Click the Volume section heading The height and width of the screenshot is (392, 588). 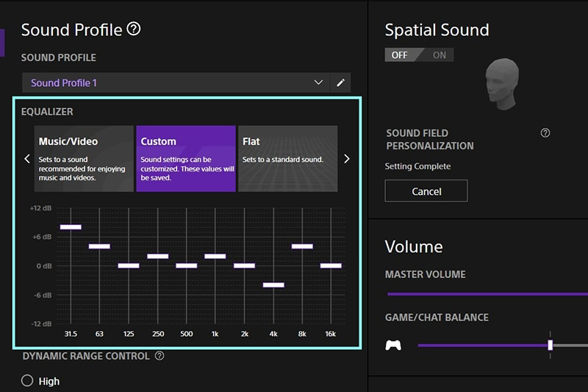point(414,247)
